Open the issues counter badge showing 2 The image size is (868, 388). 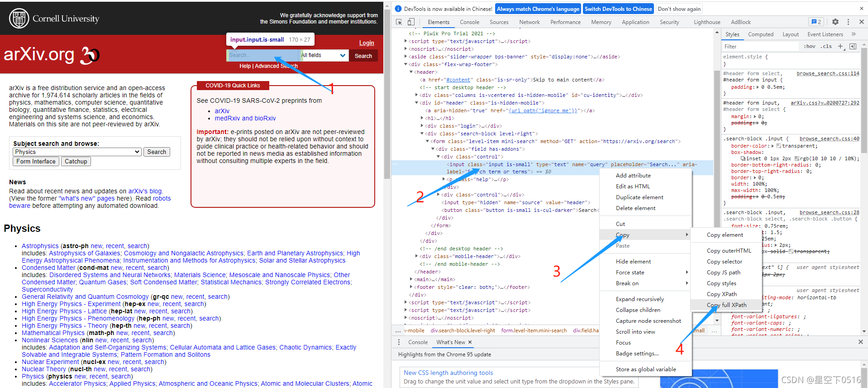point(816,22)
